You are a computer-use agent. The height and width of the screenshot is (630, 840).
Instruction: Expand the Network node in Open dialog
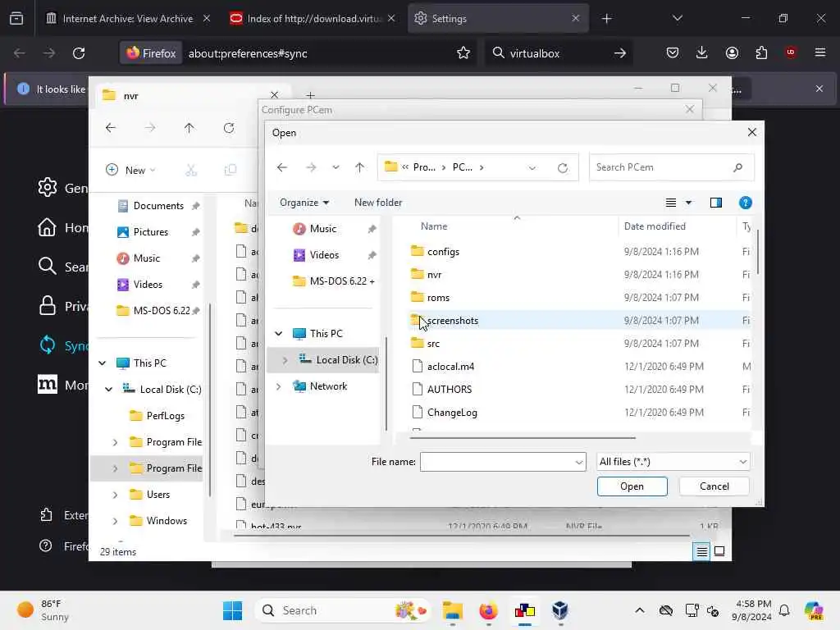point(279,386)
